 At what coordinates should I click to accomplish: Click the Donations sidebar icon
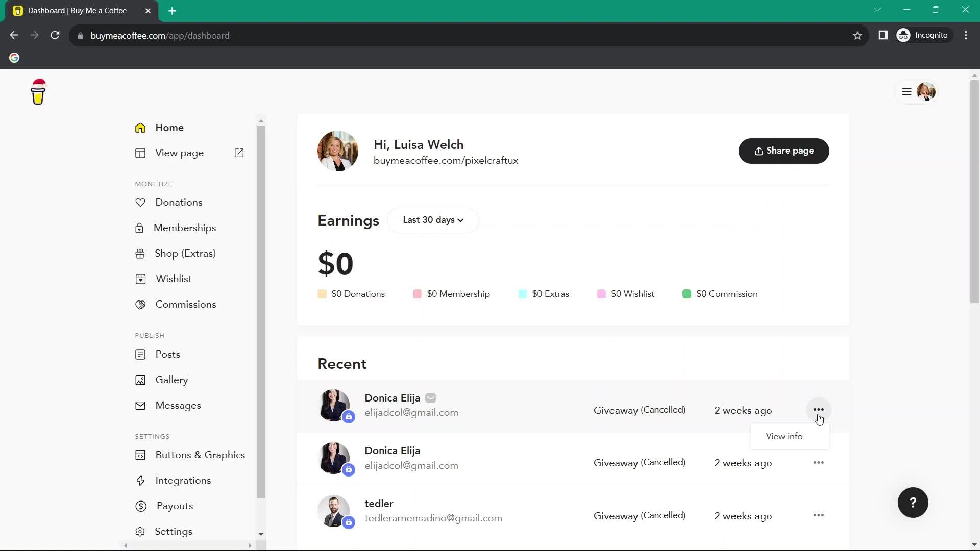(x=140, y=203)
